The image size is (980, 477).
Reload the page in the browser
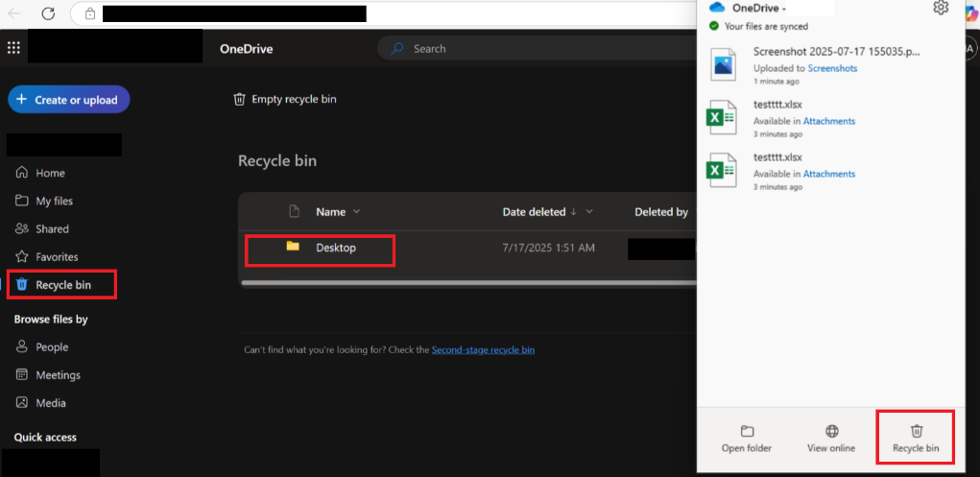pos(48,13)
